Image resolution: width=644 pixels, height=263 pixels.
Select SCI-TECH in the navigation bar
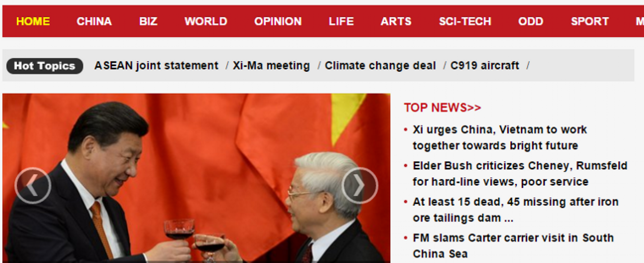click(465, 21)
